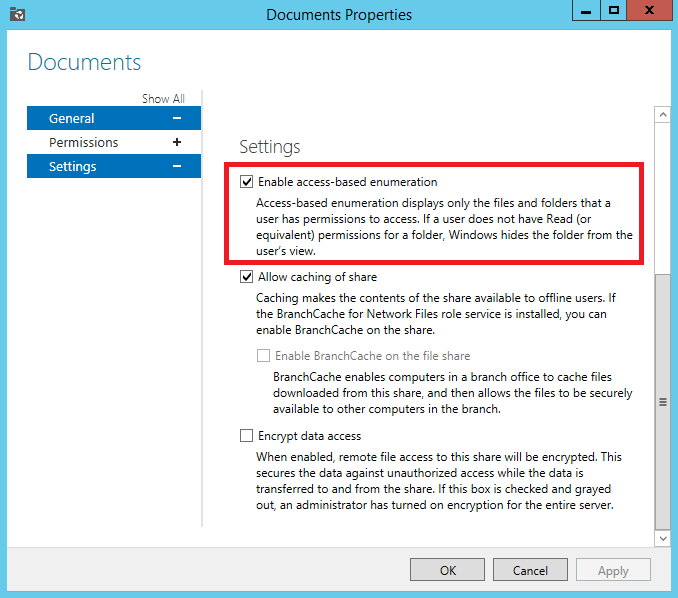
Task: Toggle Enable access-based enumeration checkbox
Action: click(247, 182)
